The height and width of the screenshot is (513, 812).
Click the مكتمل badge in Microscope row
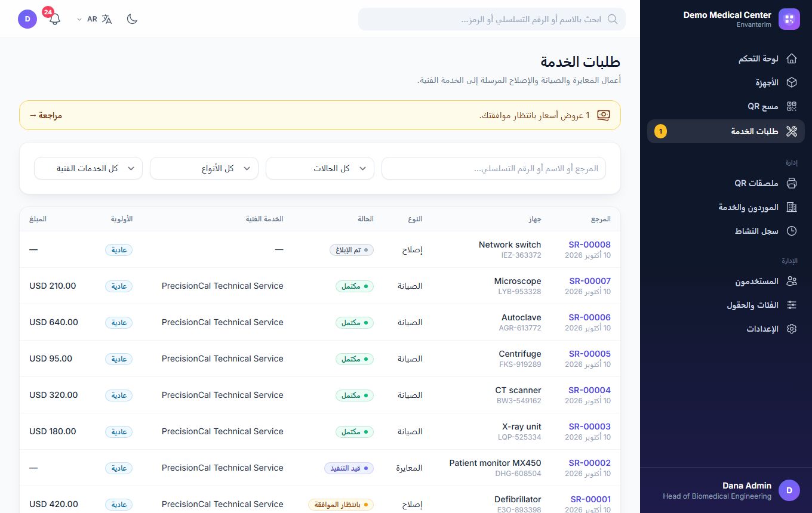(x=355, y=286)
